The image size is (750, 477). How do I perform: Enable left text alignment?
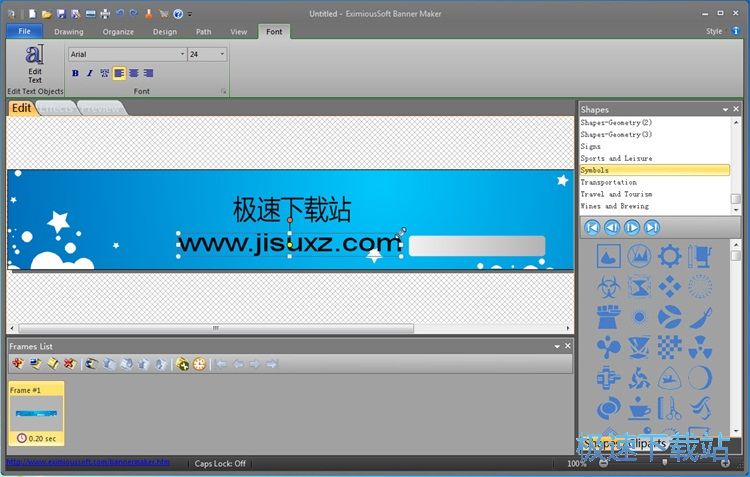tap(119, 73)
